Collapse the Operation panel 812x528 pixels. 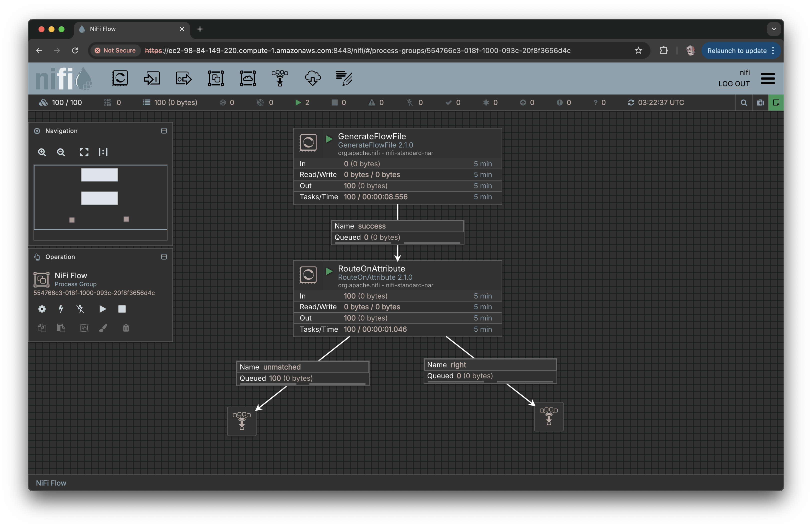164,257
